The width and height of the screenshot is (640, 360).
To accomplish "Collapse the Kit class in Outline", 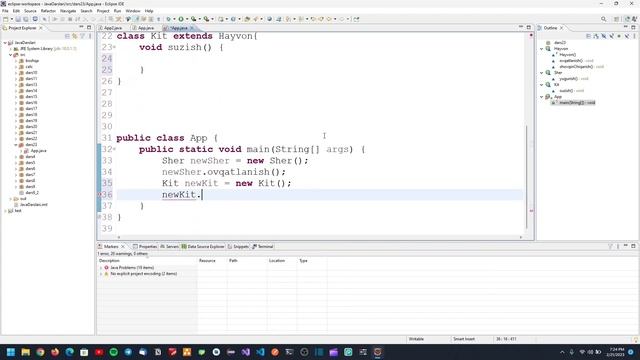I will tap(542, 85).
